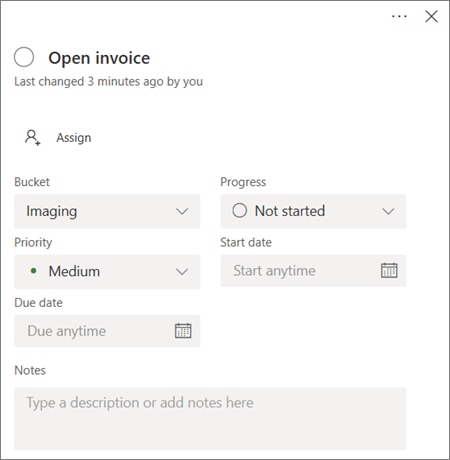Mark Open invoice task as complete
Image resolution: width=450 pixels, height=460 pixels.
(x=24, y=57)
